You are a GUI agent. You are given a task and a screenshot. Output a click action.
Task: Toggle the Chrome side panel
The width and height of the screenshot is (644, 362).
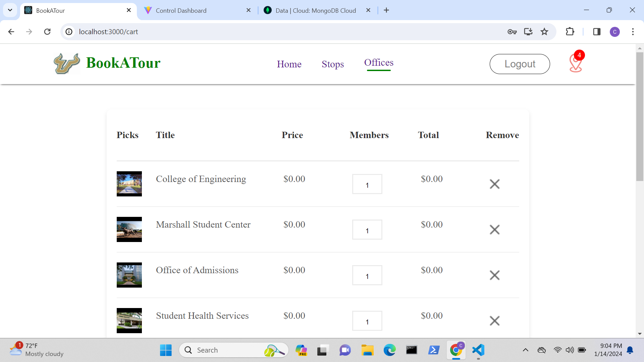coord(597,32)
